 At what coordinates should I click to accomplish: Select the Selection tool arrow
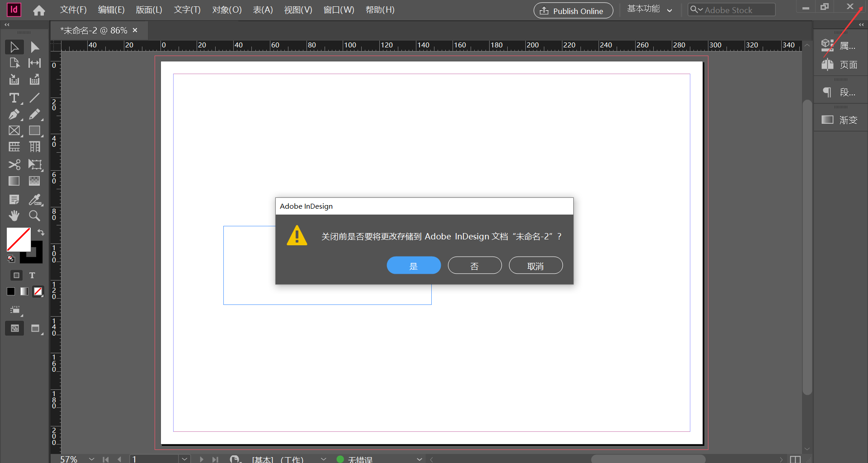coord(14,47)
